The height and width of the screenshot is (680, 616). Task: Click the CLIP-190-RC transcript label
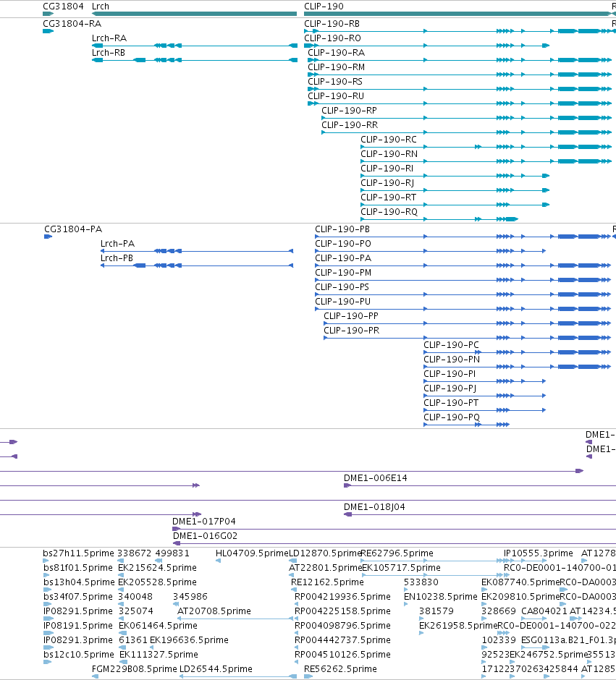click(389, 140)
